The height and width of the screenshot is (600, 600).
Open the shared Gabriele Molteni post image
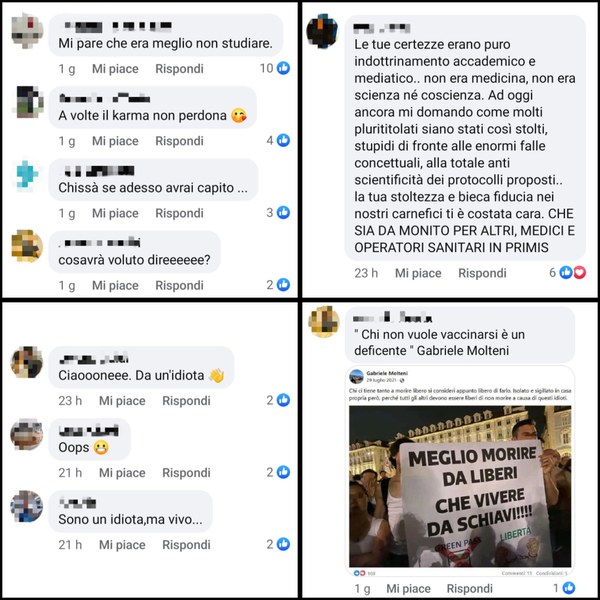460,486
